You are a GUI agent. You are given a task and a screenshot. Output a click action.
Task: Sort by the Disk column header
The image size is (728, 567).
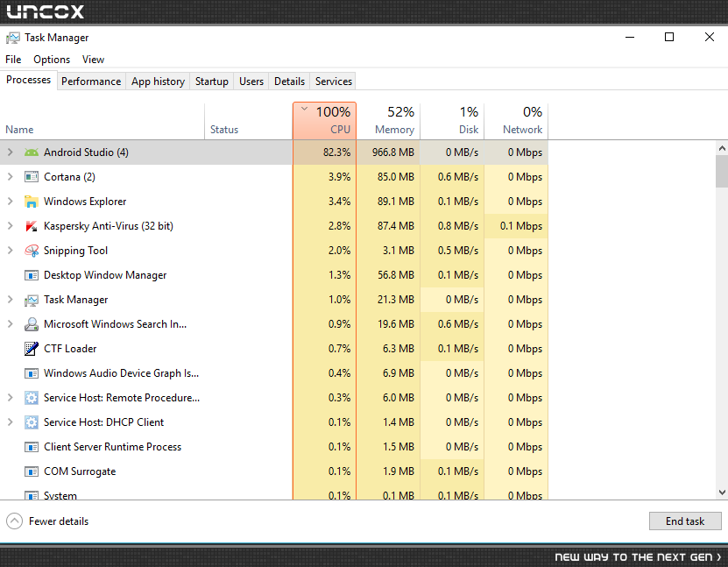click(x=452, y=121)
